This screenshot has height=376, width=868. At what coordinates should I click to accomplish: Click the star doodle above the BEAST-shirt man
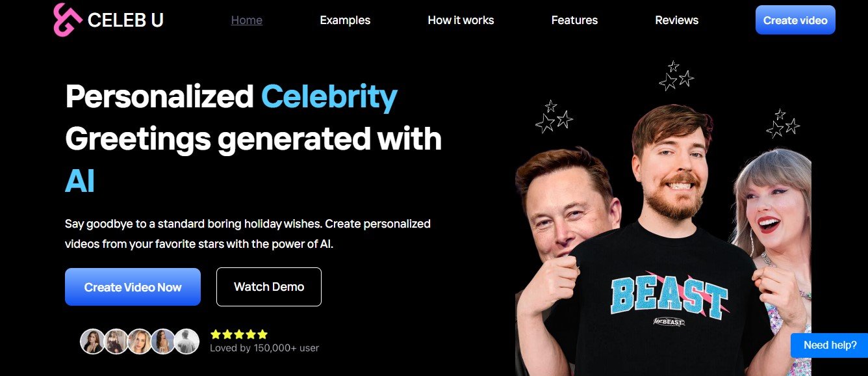pos(676,76)
